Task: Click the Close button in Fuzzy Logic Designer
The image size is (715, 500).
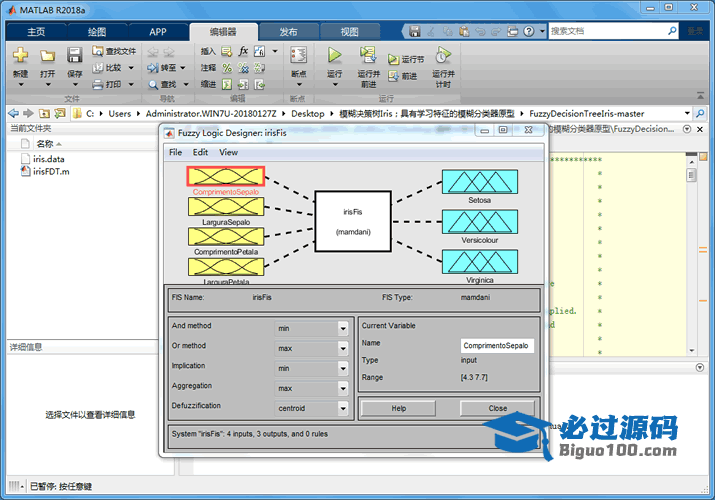Action: click(x=497, y=408)
